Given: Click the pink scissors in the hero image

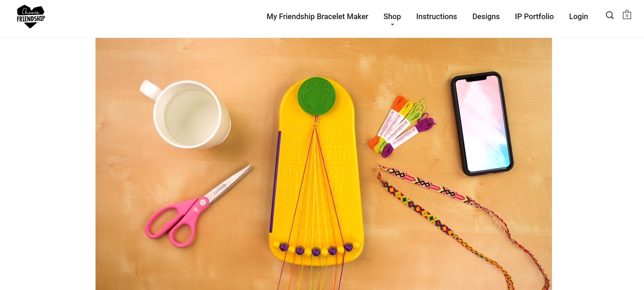Looking at the screenshot, I should (x=198, y=207).
